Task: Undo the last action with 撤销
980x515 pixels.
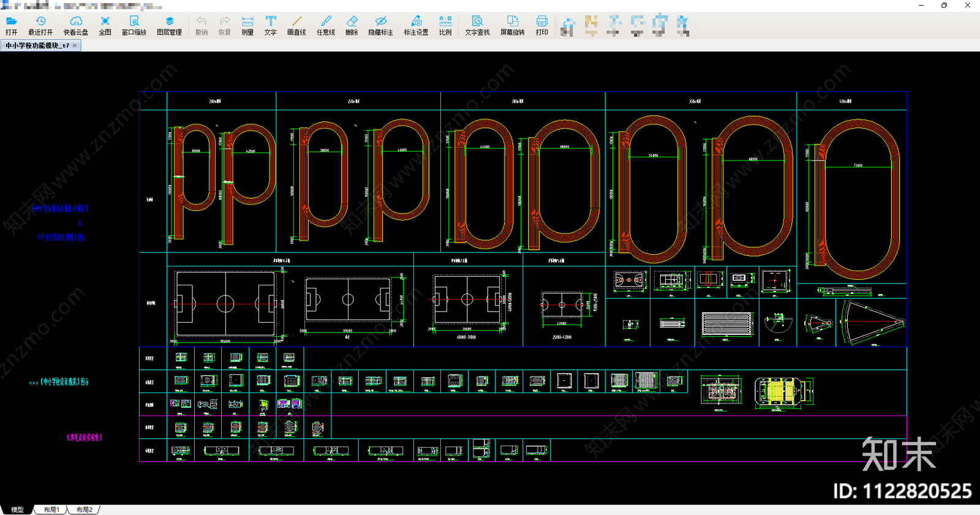Action: pyautogui.click(x=202, y=26)
